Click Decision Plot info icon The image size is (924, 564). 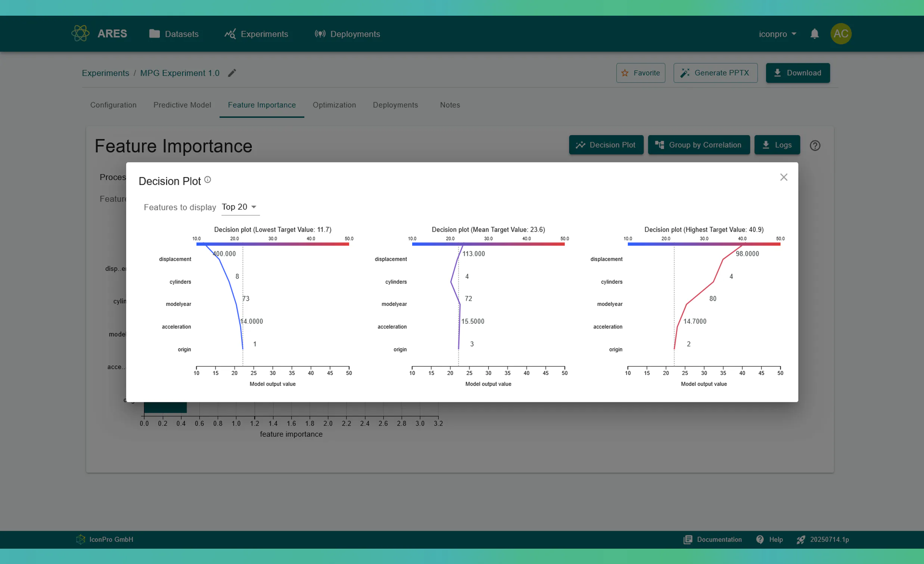tap(207, 179)
